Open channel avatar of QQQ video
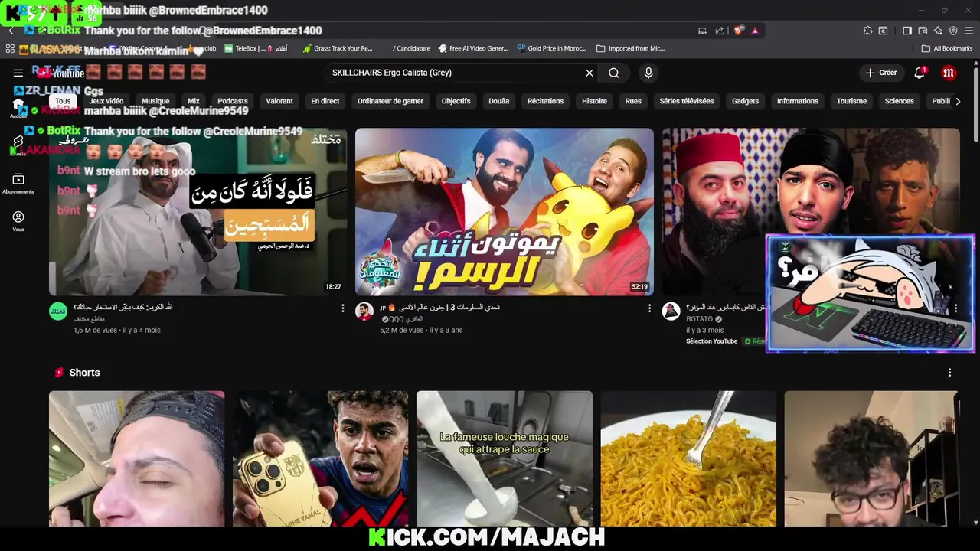980x551 pixels. click(364, 311)
